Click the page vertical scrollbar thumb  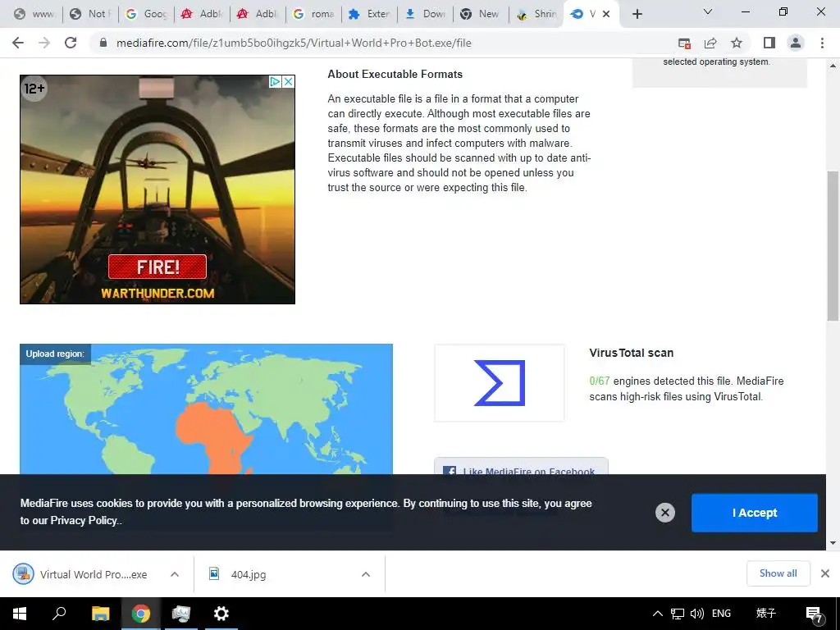coord(833,246)
